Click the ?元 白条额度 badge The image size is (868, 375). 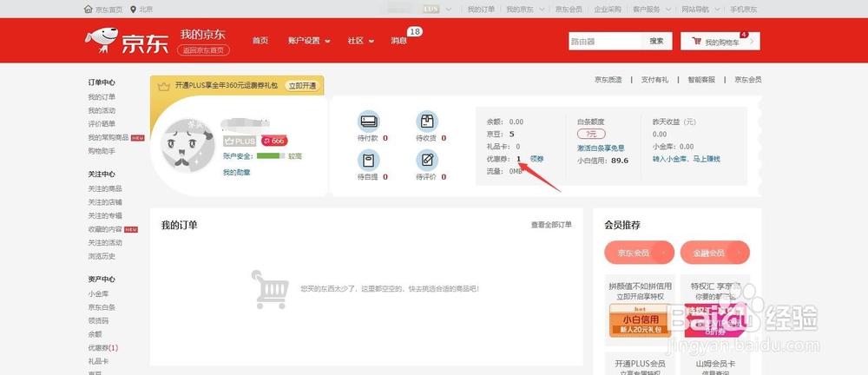591,134
